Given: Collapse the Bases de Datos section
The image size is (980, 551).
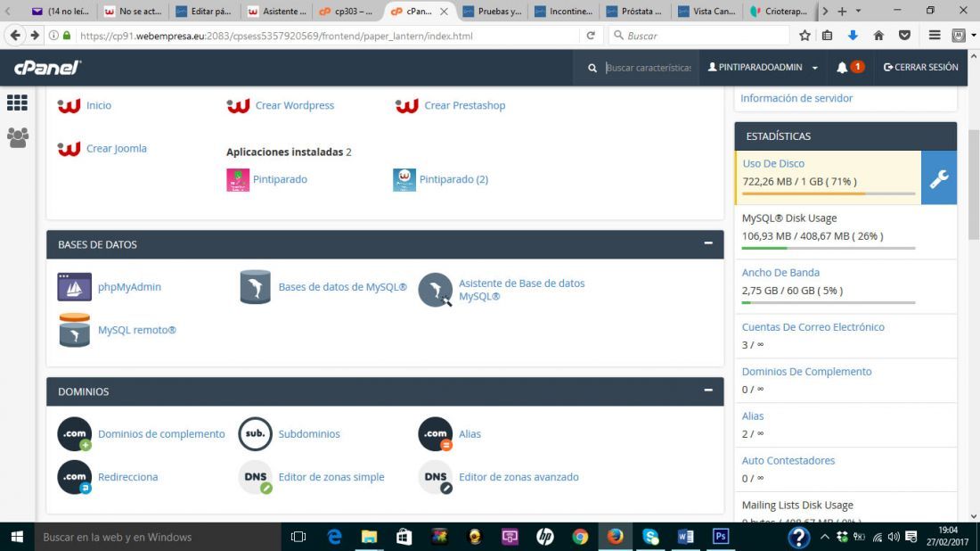Looking at the screenshot, I should [708, 243].
